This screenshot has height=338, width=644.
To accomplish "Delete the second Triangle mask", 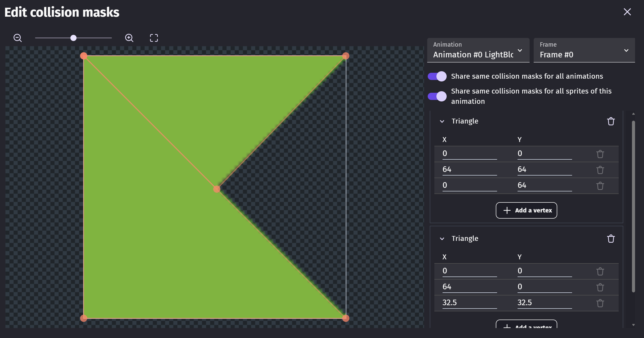I will point(611,239).
